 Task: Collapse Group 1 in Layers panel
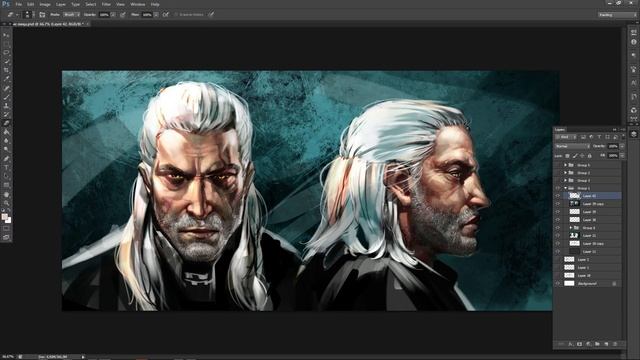coord(565,188)
